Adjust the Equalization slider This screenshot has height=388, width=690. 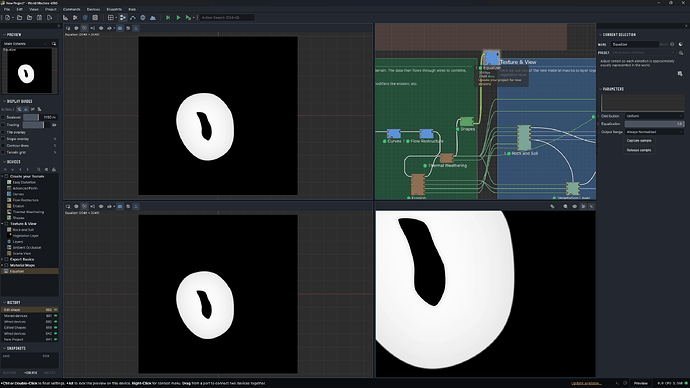pos(654,124)
